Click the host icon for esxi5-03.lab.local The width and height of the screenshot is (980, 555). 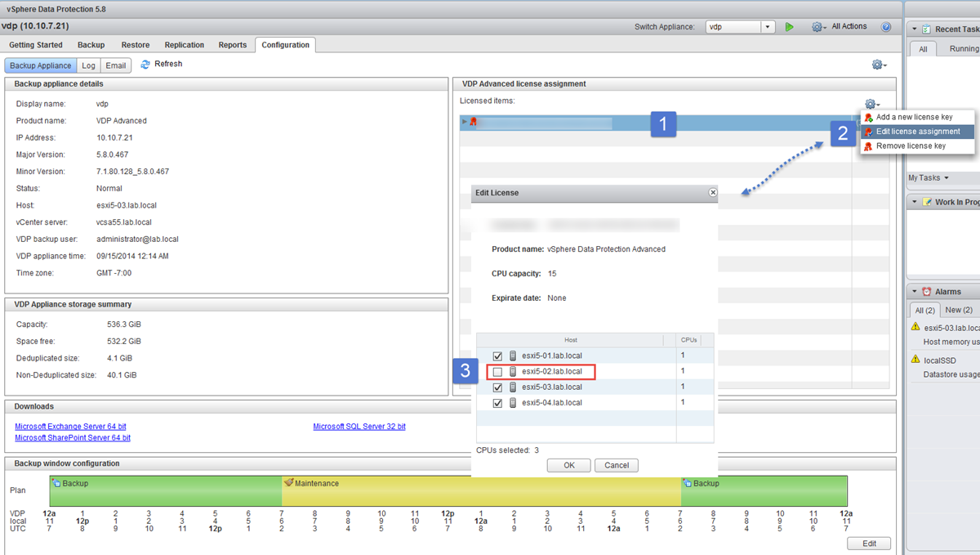click(x=513, y=387)
